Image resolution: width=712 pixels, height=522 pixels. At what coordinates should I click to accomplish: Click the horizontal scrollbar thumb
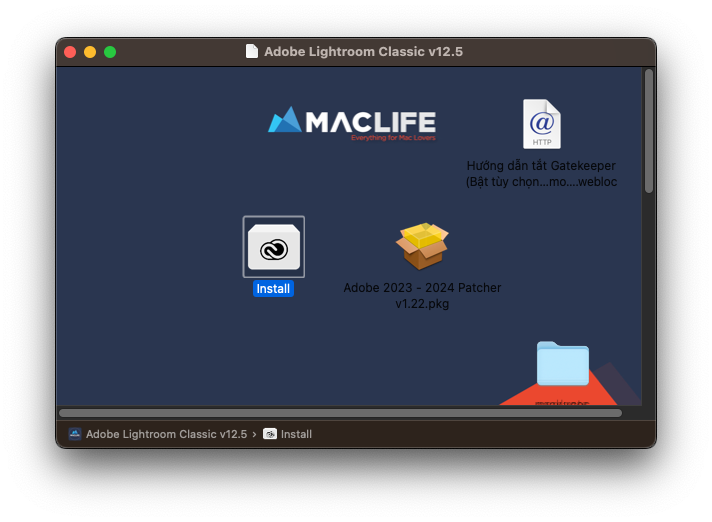pos(340,412)
